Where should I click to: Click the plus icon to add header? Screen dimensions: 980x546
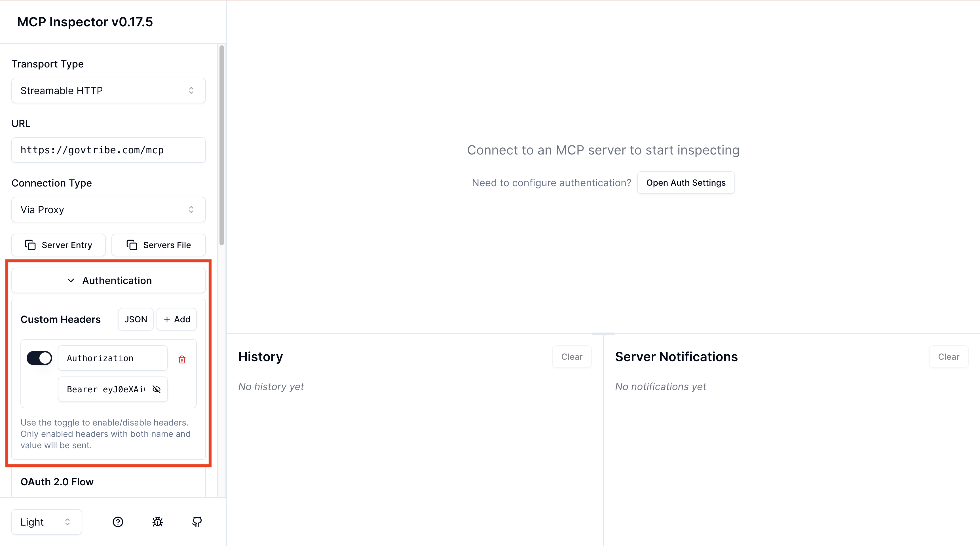point(167,319)
